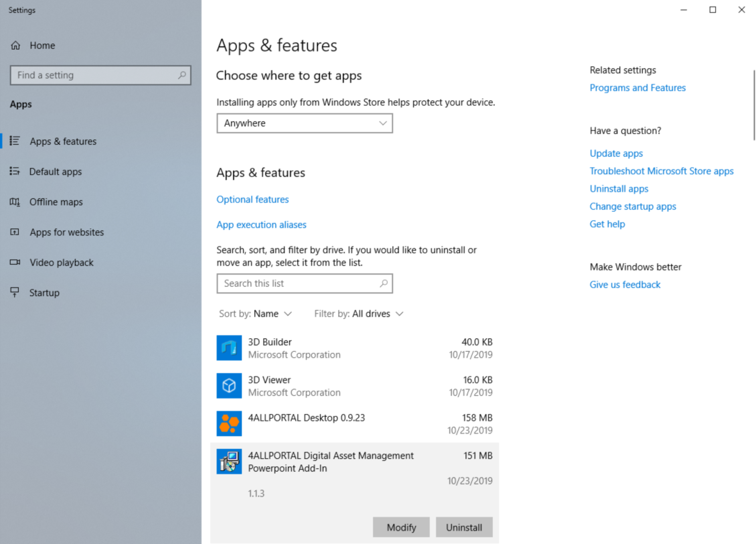This screenshot has width=756, height=544.
Task: Open the Optional features link
Action: click(252, 199)
